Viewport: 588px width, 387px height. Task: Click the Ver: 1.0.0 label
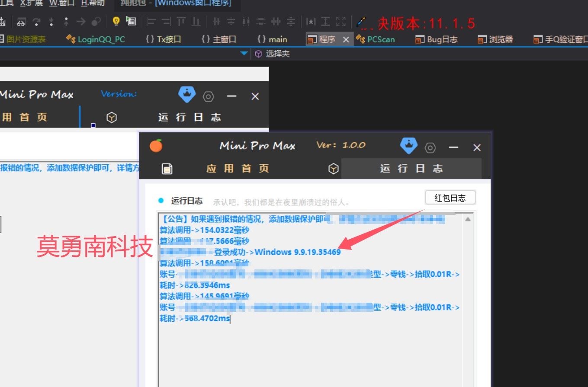coord(341,145)
